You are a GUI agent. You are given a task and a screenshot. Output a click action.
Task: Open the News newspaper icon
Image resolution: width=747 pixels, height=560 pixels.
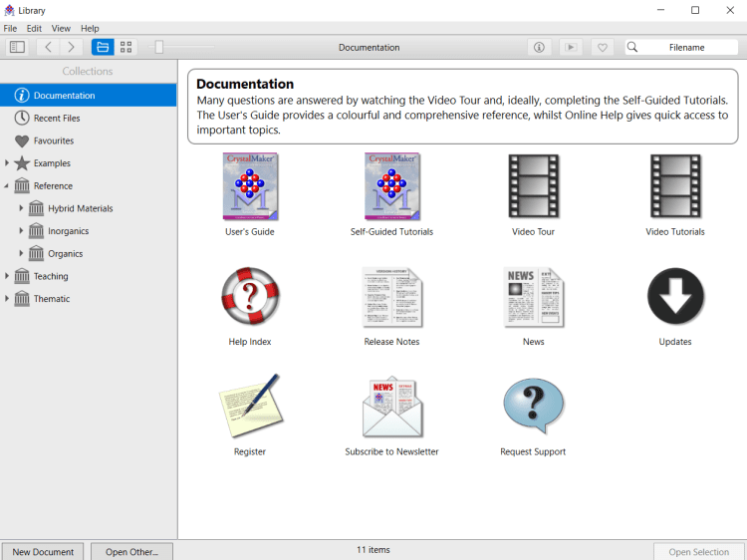coord(533,297)
